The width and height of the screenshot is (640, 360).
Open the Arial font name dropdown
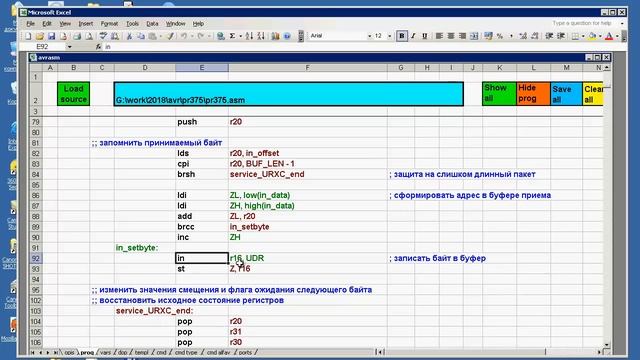[x=369, y=36]
